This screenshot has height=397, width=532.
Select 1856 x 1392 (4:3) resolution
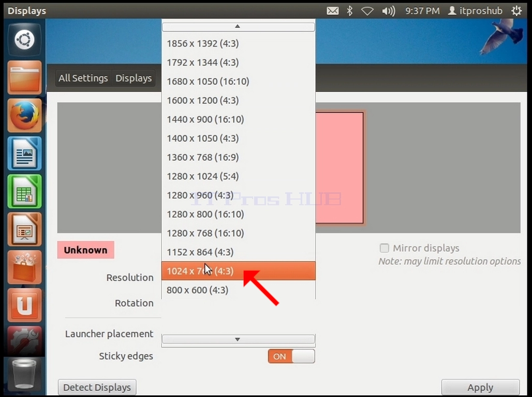click(239, 43)
